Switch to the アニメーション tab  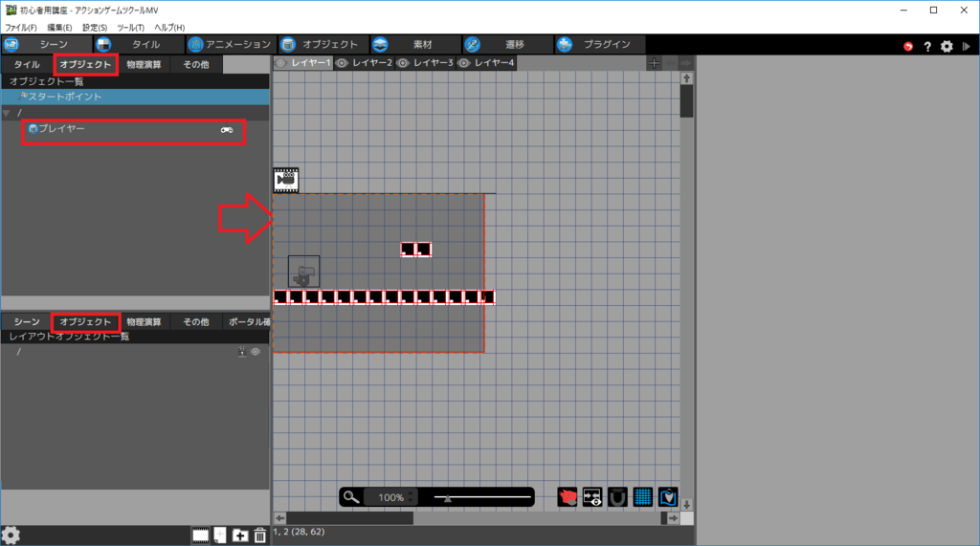pyautogui.click(x=231, y=44)
